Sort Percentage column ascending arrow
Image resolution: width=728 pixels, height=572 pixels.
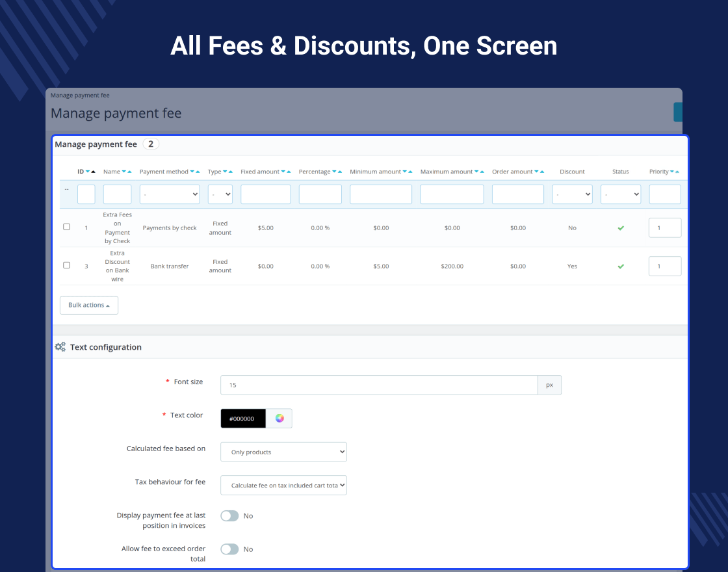[340, 172]
